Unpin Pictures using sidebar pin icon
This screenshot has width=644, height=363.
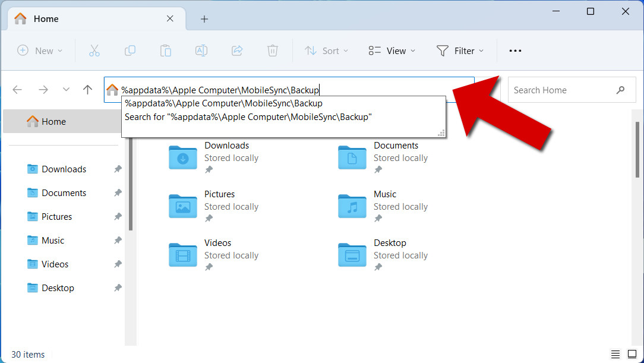[x=118, y=216]
